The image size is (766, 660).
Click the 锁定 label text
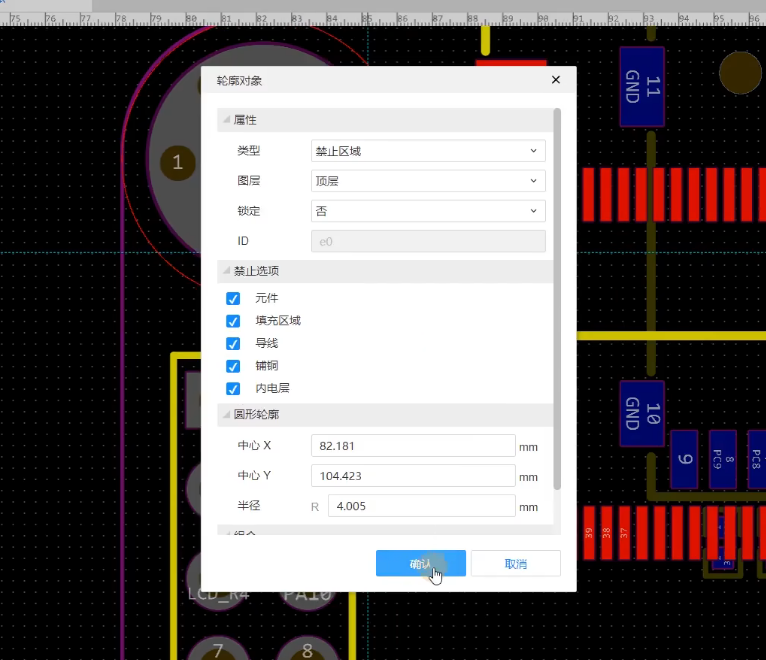point(249,211)
